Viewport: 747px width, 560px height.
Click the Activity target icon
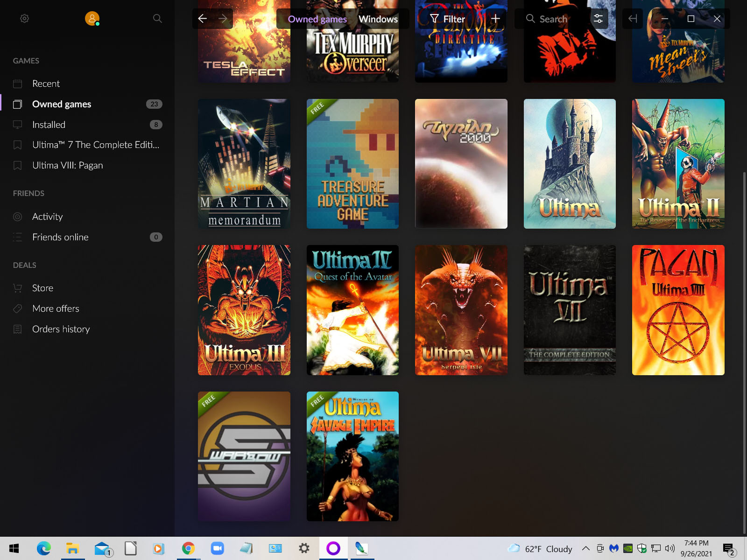(x=18, y=217)
